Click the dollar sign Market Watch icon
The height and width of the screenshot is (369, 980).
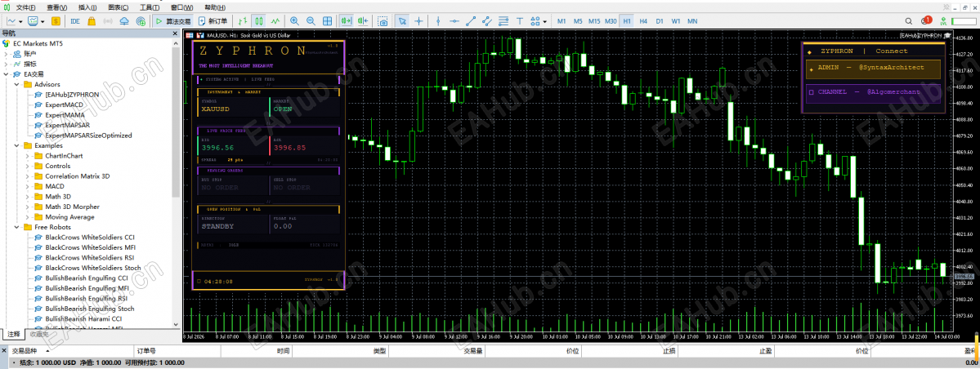(x=56, y=20)
